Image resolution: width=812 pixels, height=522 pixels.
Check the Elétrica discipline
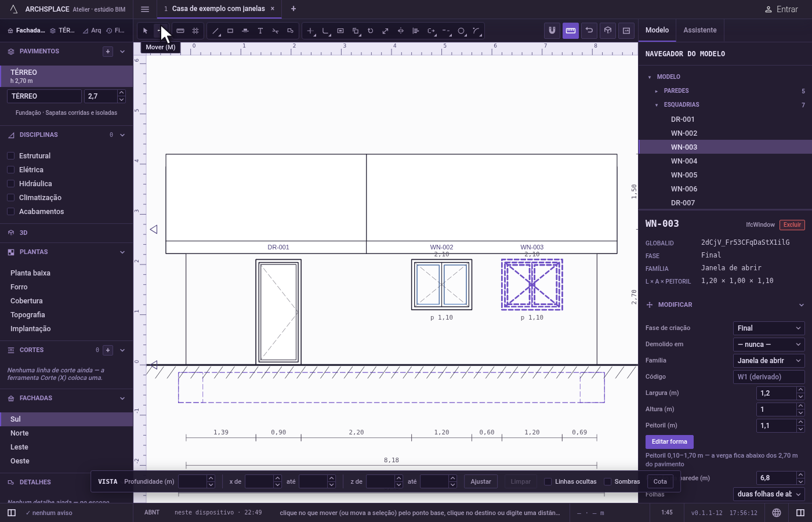pyautogui.click(x=10, y=170)
